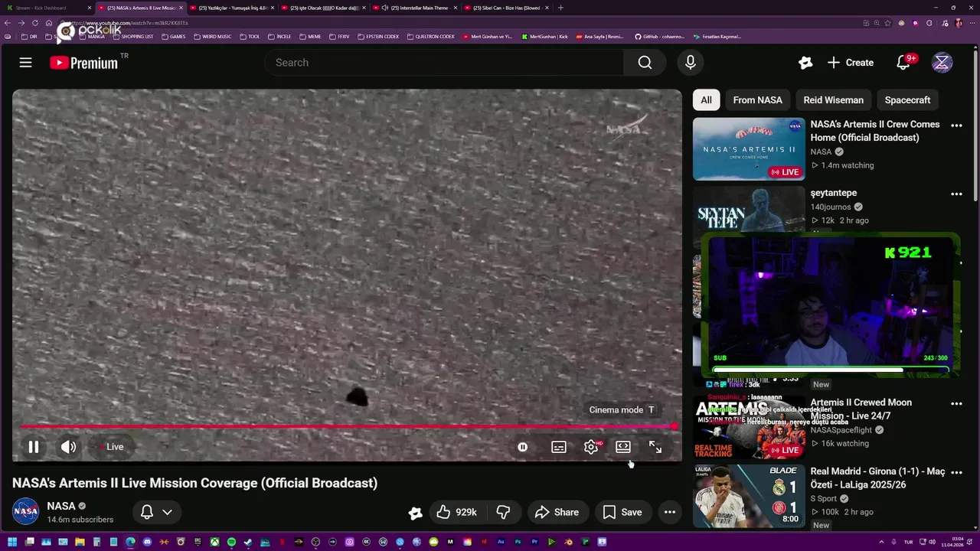The height and width of the screenshot is (551, 980).
Task: Jump to the Live indicator
Action: (x=111, y=447)
